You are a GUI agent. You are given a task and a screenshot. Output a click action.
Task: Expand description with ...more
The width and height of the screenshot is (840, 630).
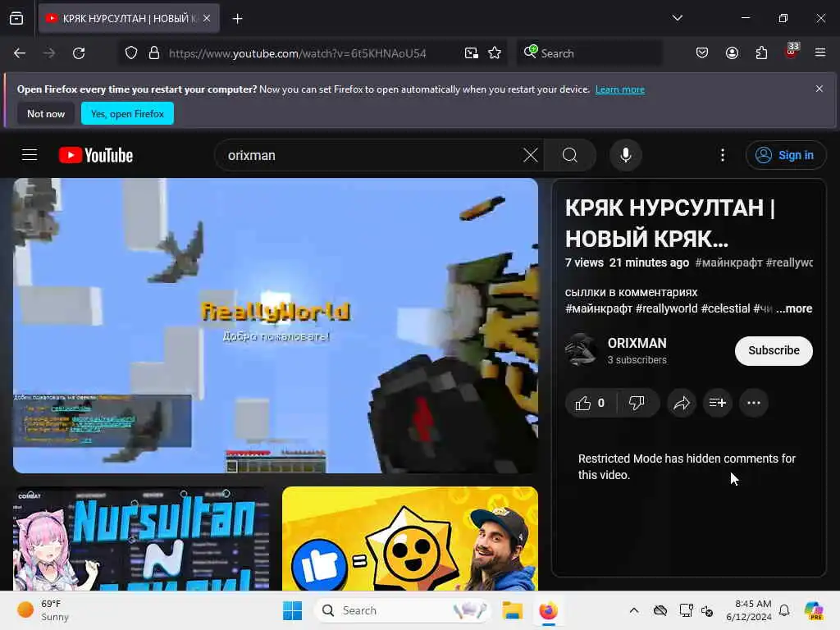click(x=794, y=308)
